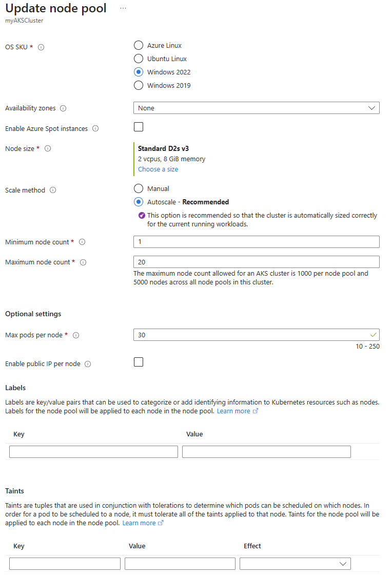Select Azure Linux as the OS SKU
This screenshot has width=392, height=575.
pos(138,45)
